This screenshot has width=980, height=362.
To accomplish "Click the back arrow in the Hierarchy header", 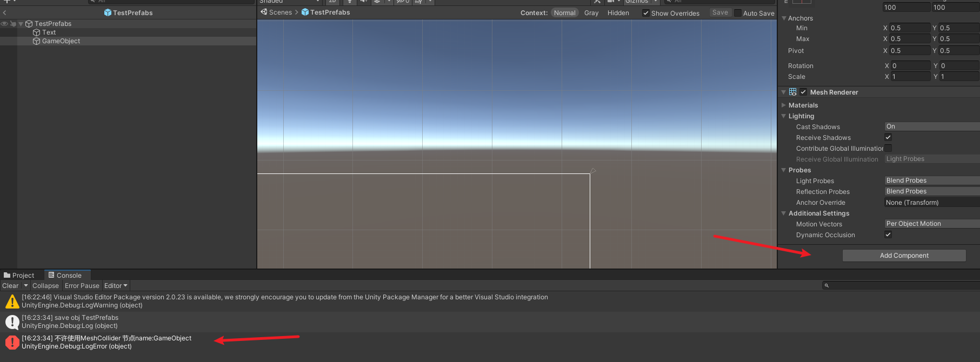I will [4, 12].
